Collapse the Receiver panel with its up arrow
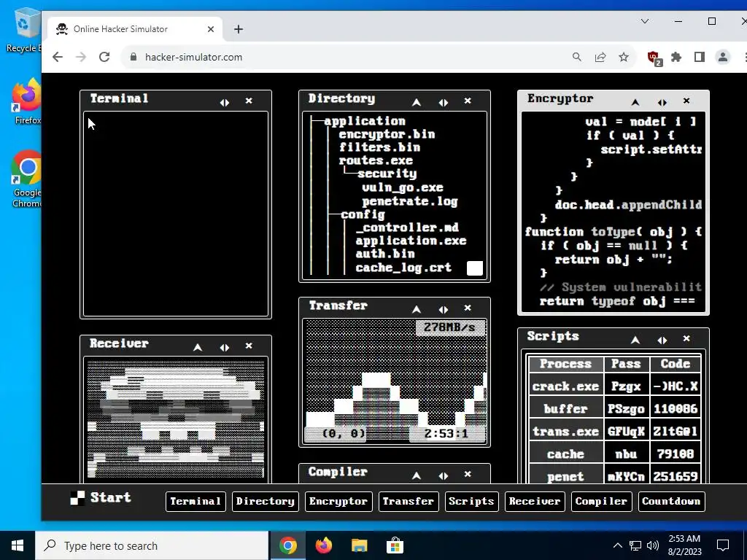Image resolution: width=747 pixels, height=560 pixels. pos(198,348)
